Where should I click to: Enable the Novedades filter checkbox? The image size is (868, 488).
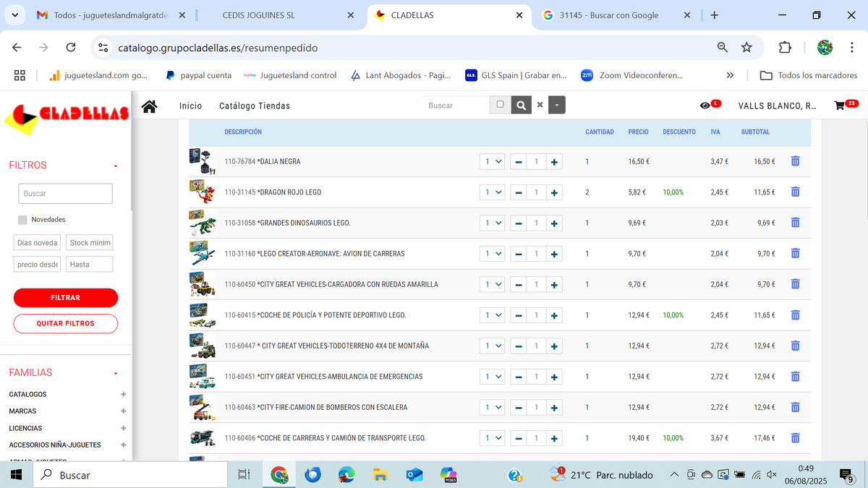point(22,220)
